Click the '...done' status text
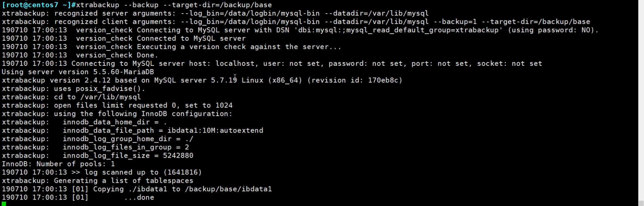This screenshot has height=206, width=644. [x=139, y=197]
